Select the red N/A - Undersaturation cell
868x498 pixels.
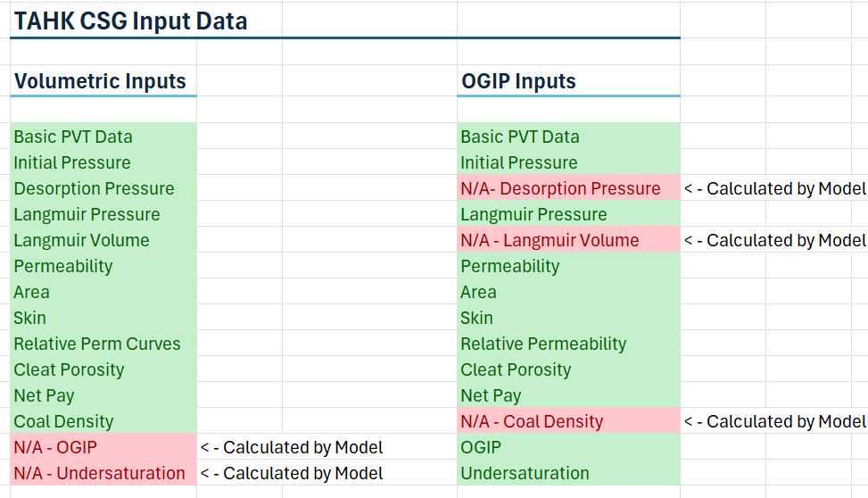coord(99,473)
